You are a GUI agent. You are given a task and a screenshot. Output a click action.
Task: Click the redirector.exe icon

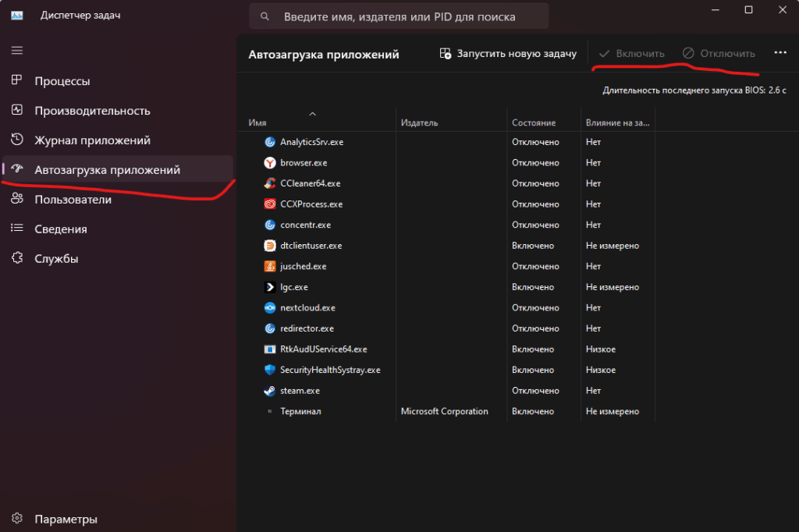[x=269, y=328]
